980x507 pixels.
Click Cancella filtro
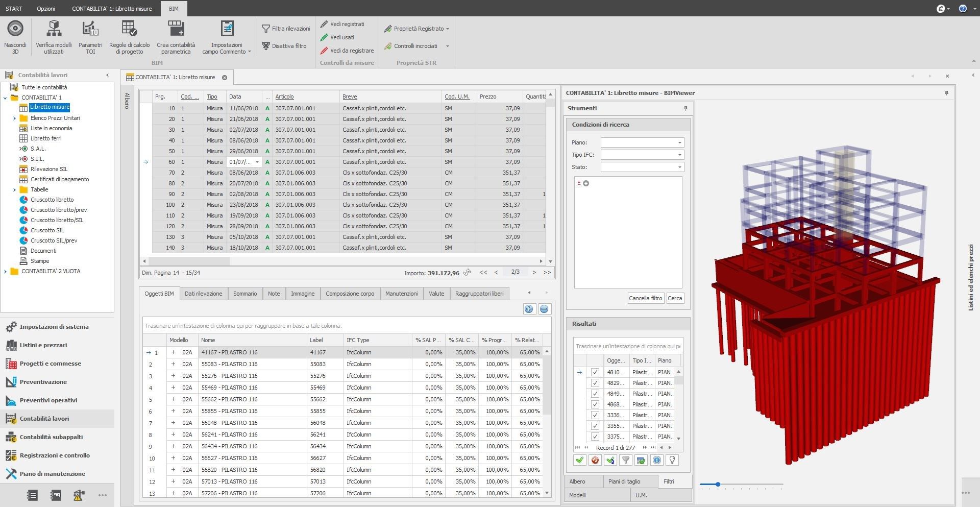tap(645, 298)
